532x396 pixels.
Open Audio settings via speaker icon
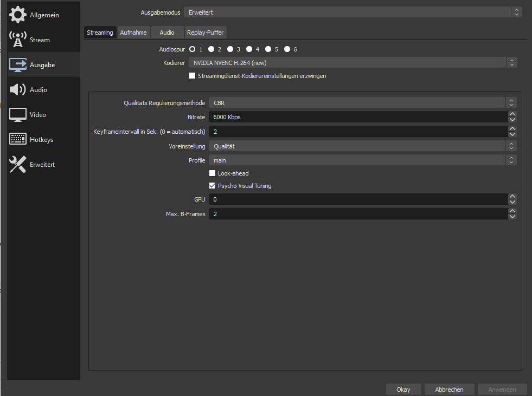pyautogui.click(x=18, y=90)
